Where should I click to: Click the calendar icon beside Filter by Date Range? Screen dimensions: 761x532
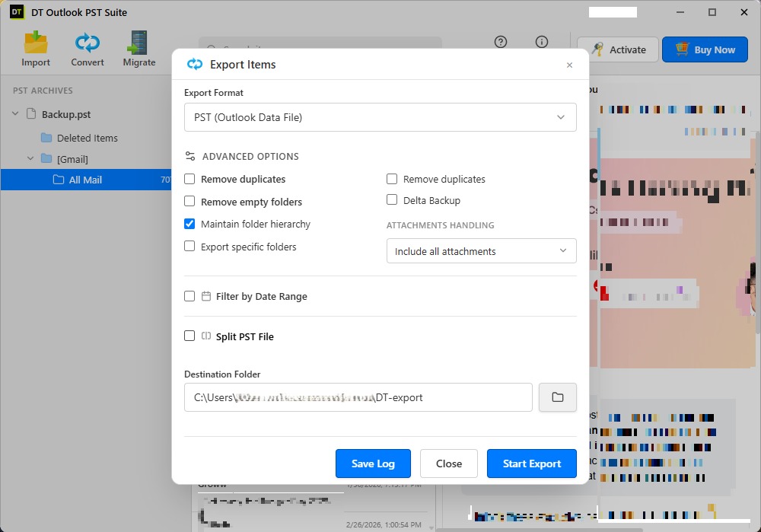click(206, 296)
